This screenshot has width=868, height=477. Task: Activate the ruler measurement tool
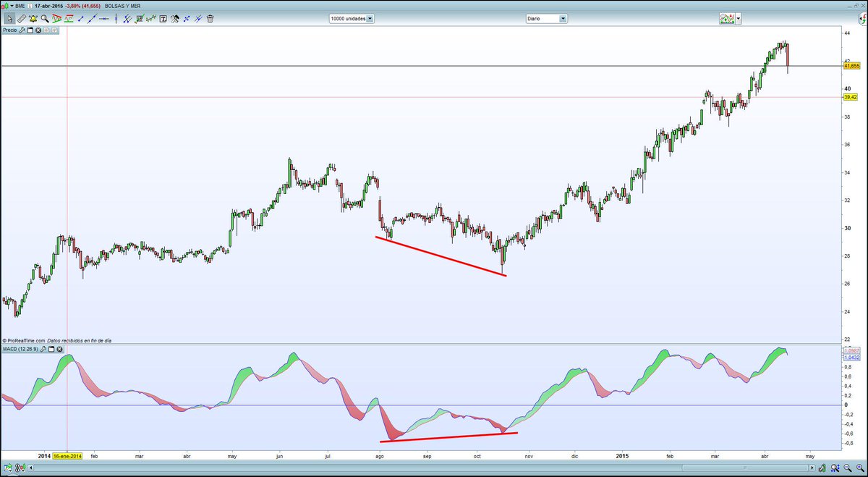point(20,18)
